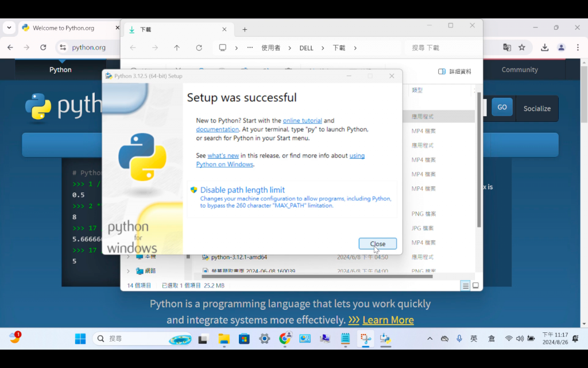Open the Socialize menu on python.org
Viewport: 588px width, 368px height.
click(537, 109)
